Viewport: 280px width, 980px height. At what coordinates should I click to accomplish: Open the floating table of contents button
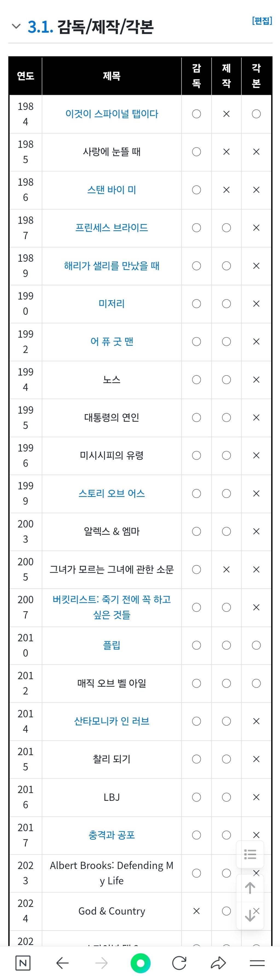[x=250, y=854]
